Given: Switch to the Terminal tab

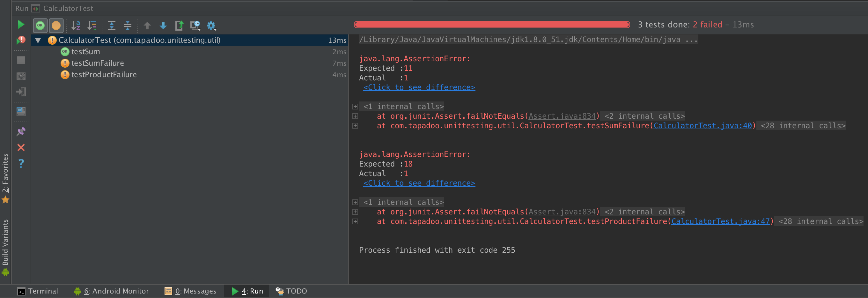Looking at the screenshot, I should [x=37, y=291].
